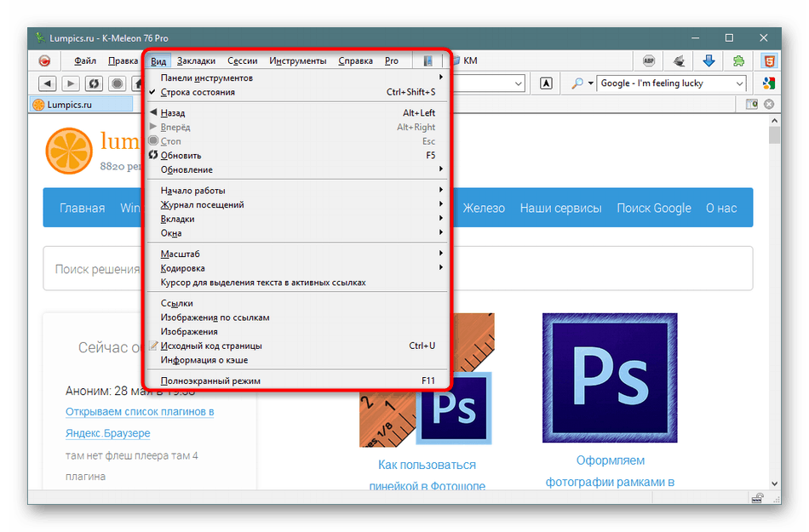This screenshot has height=532, width=809.
Task: Open the Google search engine dropdown
Action: (739, 83)
